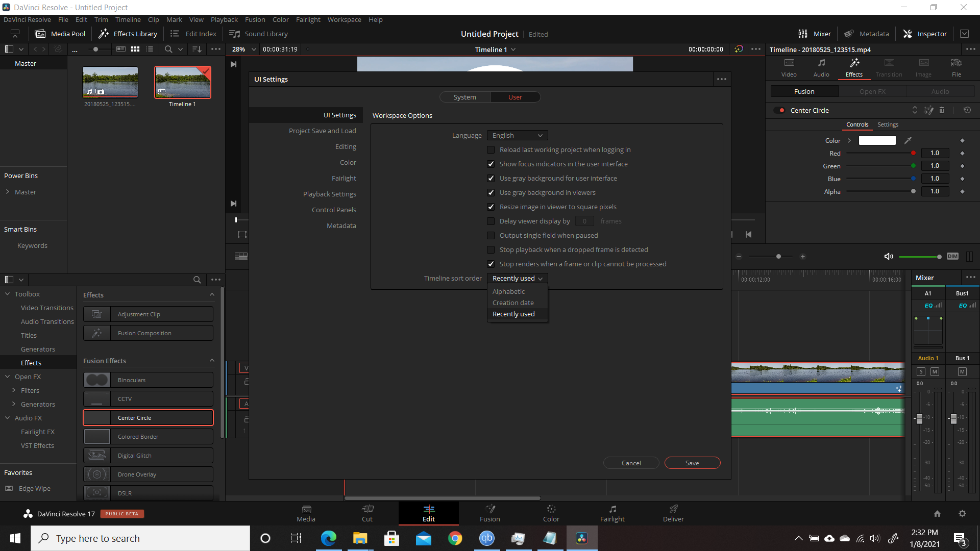The height and width of the screenshot is (551, 980).
Task: Go to the Cut page
Action: tap(367, 513)
